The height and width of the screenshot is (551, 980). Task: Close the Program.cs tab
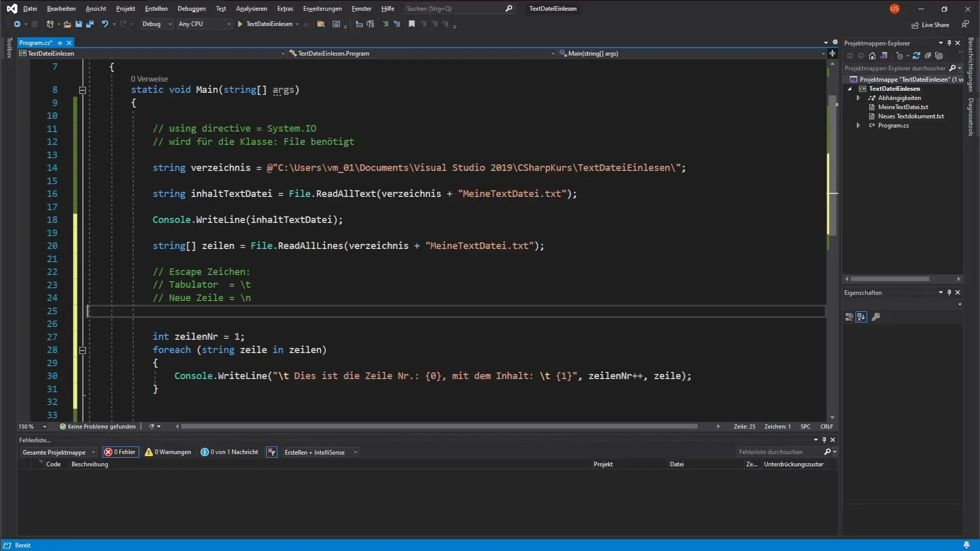pyautogui.click(x=69, y=43)
